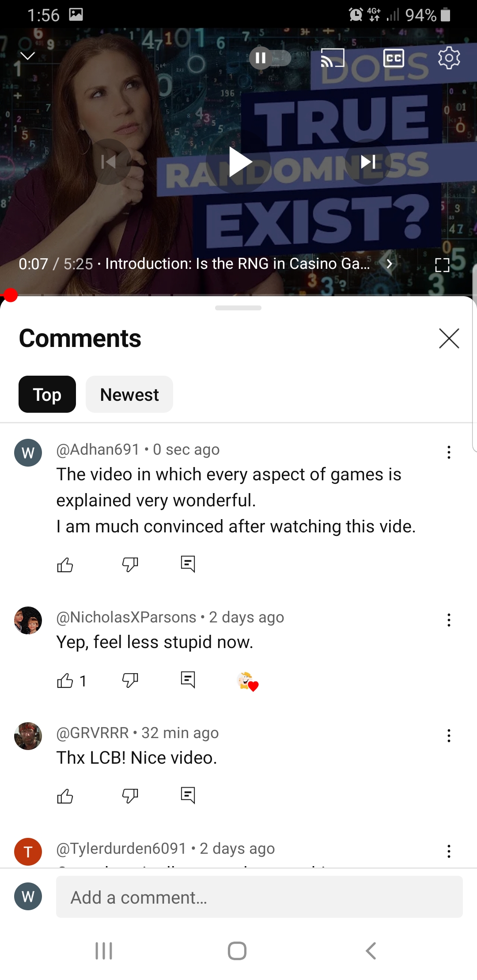Dislike the Thx LCB comment
This screenshot has width=477, height=980.
pyautogui.click(x=130, y=796)
